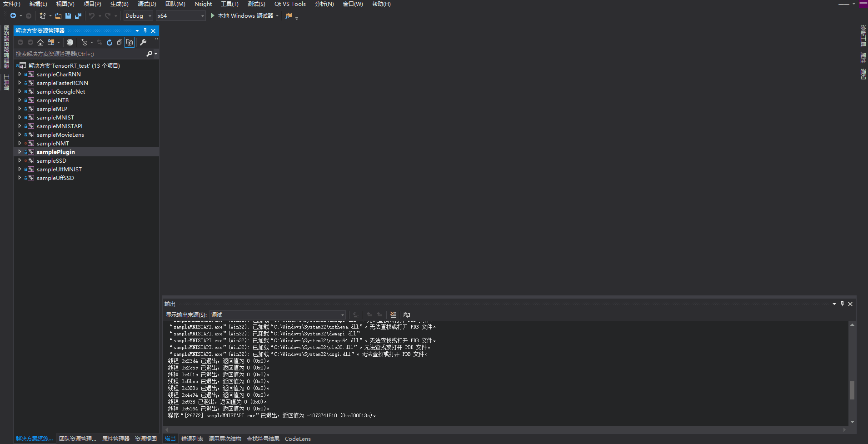Toggle Show All Files in Solution Explorer
The image size is (868, 444).
click(x=130, y=42)
